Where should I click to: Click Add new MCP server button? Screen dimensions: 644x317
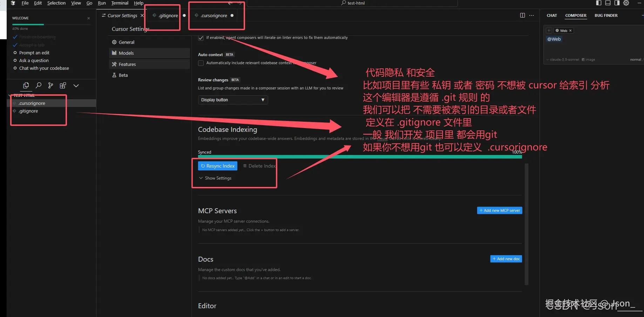coord(500,210)
